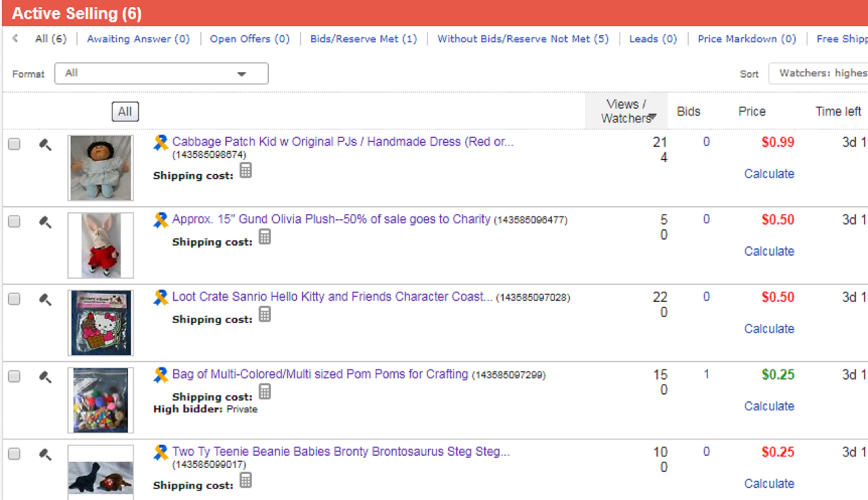
Task: Click charity ribbon icon beside Ty Teenie Beanie title
Action: (x=160, y=453)
